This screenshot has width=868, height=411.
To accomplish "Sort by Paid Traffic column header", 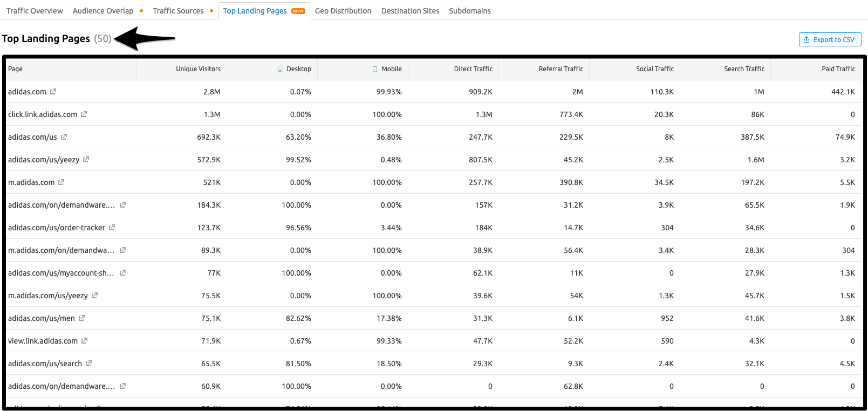I will pyautogui.click(x=838, y=69).
